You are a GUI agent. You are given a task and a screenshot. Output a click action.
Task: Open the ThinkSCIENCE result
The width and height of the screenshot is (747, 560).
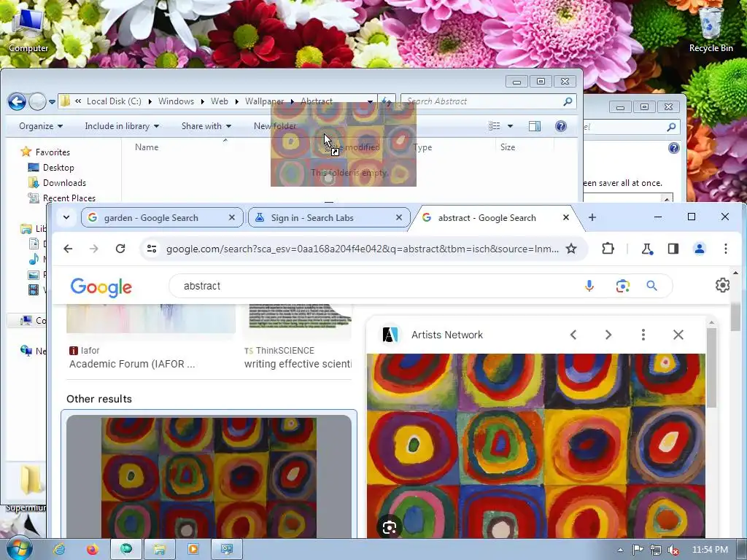click(298, 358)
